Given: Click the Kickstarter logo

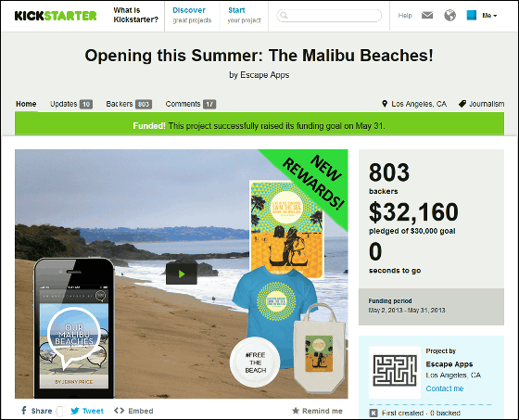Looking at the screenshot, I should click(x=56, y=16).
